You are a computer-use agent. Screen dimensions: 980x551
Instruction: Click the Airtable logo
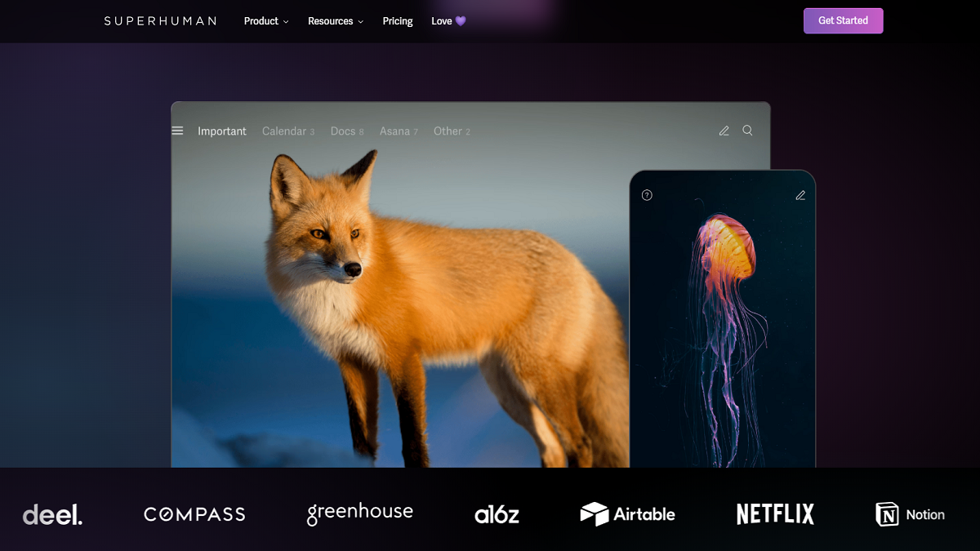click(x=627, y=514)
